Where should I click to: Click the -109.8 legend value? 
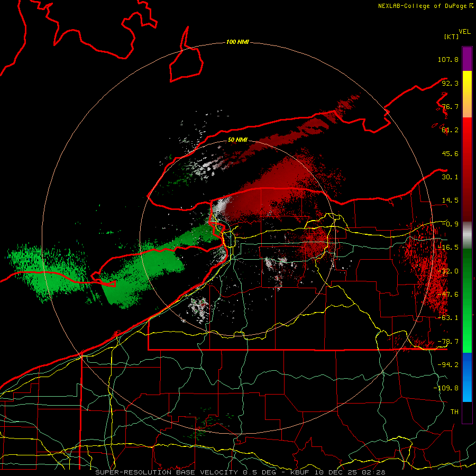click(x=446, y=388)
